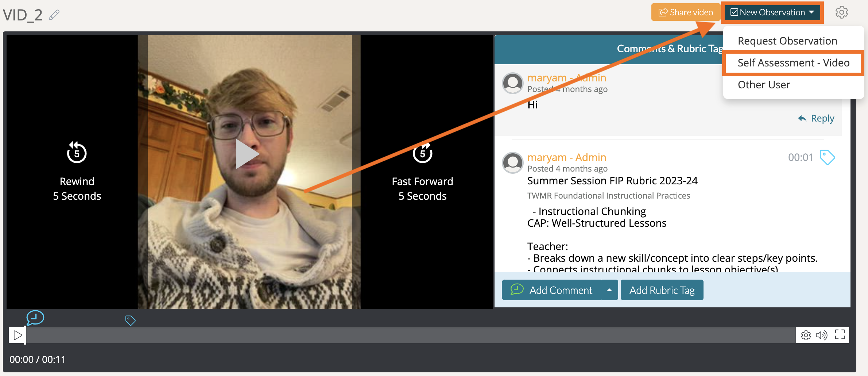This screenshot has width=868, height=376.
Task: Start playback with the bottom-left play button
Action: click(17, 335)
